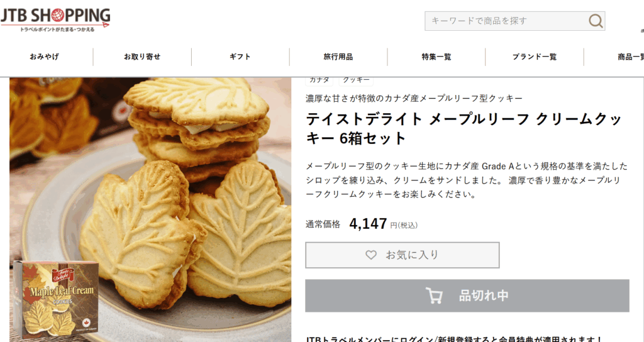Click the カナダ tag
Image resolution: width=644 pixels, height=342 pixels.
pos(319,81)
